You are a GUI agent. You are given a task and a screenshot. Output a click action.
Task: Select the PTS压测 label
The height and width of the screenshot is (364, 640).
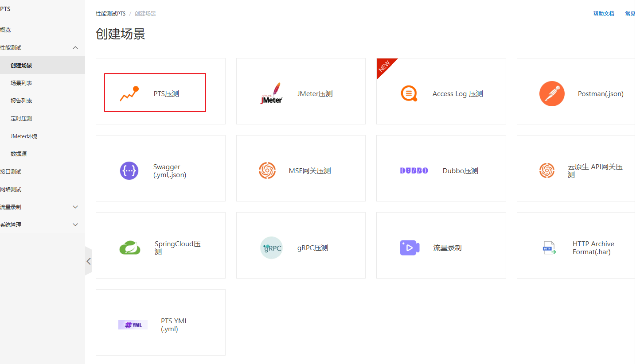166,94
